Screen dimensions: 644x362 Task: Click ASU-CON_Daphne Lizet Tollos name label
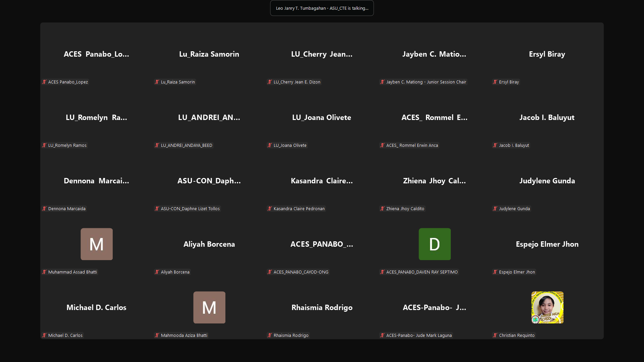coord(190,208)
